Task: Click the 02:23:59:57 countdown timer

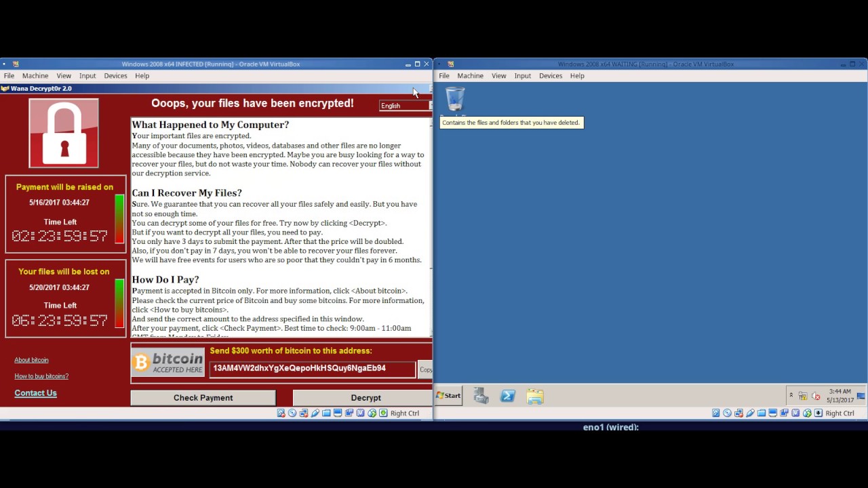Action: (x=60, y=236)
